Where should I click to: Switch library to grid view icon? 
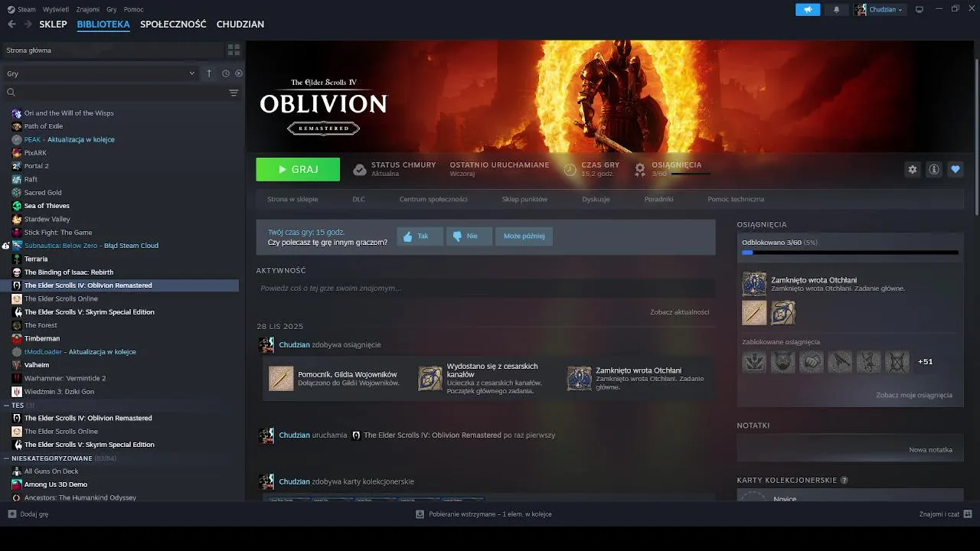point(234,50)
